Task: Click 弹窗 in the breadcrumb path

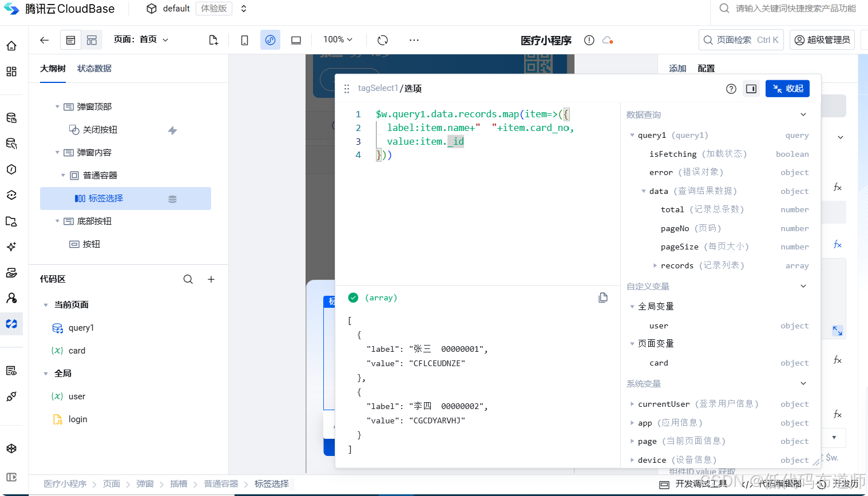Action: [145, 484]
